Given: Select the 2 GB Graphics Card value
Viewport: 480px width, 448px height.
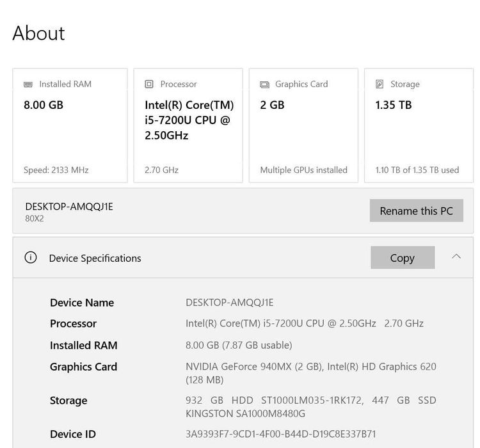Looking at the screenshot, I should (x=272, y=105).
